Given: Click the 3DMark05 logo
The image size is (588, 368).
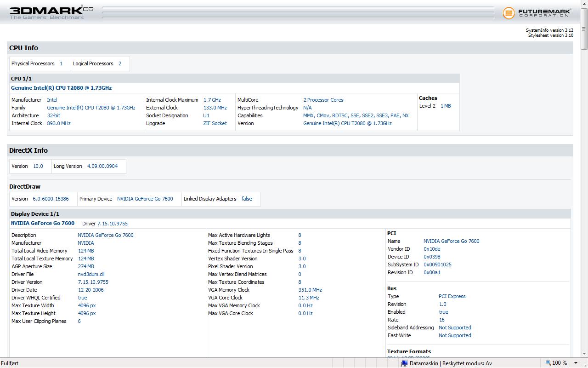Looking at the screenshot, I should pyautogui.click(x=51, y=12).
